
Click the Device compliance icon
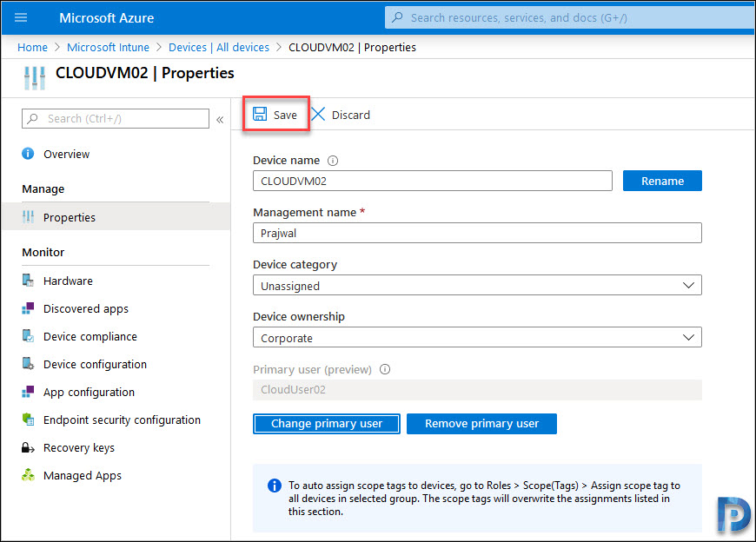pos(28,336)
